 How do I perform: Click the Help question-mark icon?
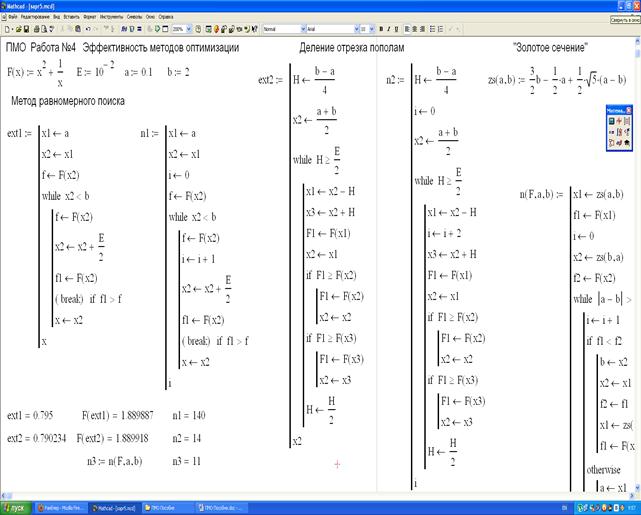tap(254, 29)
